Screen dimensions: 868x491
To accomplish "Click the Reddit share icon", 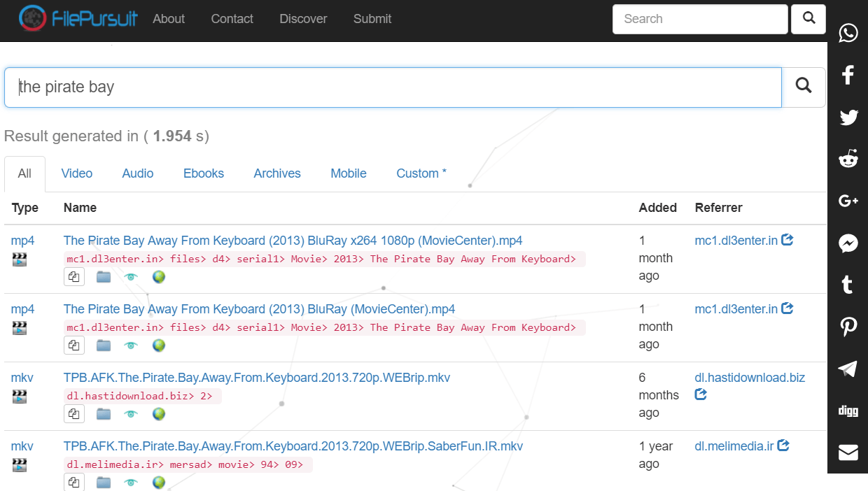I will pyautogui.click(x=848, y=159).
